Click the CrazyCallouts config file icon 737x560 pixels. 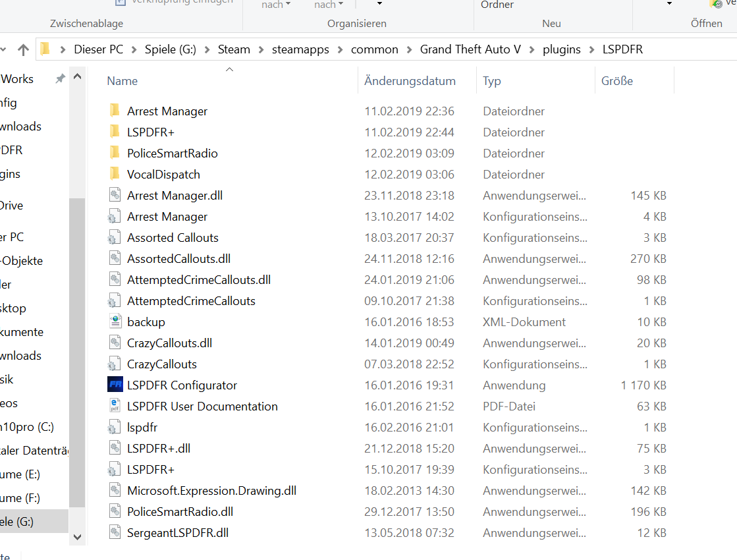pyautogui.click(x=114, y=364)
